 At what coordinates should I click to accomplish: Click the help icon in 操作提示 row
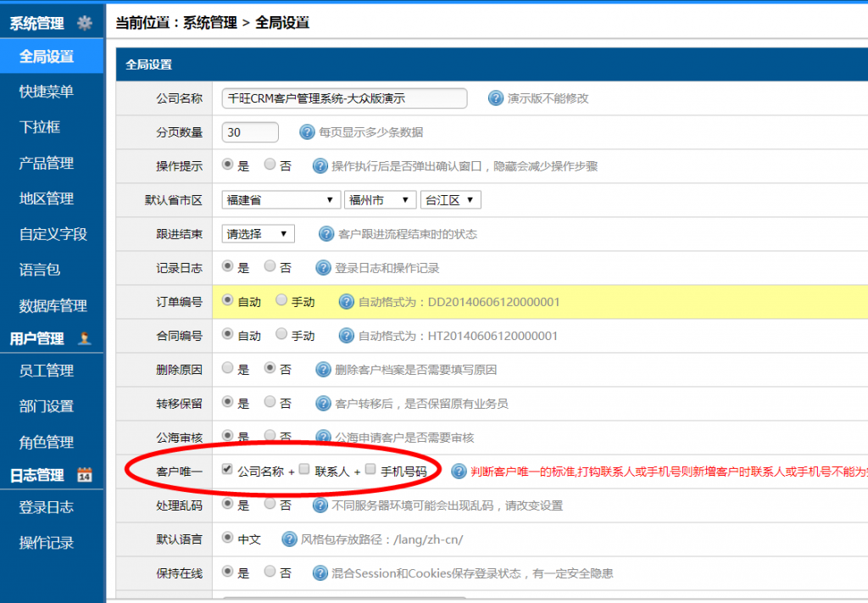pos(320,165)
